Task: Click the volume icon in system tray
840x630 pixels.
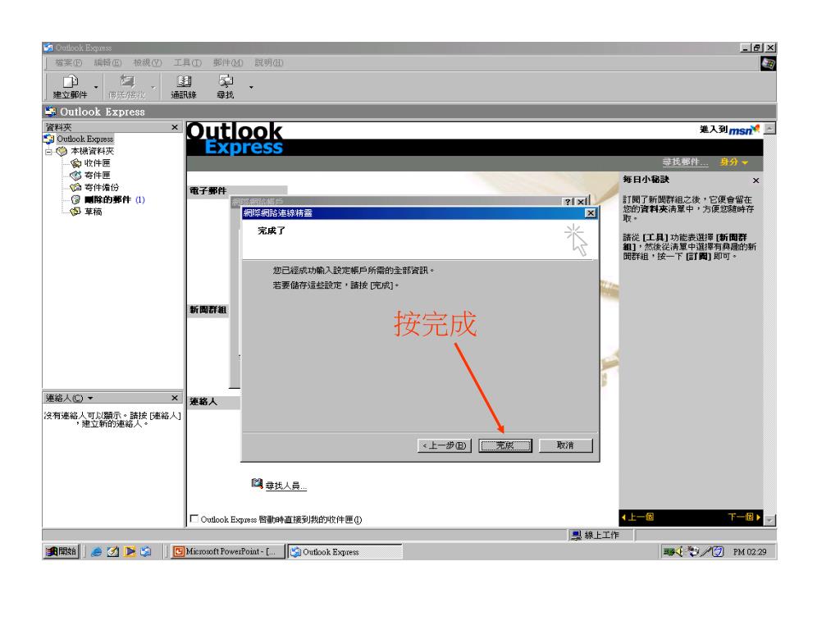Action: pyautogui.click(x=678, y=551)
